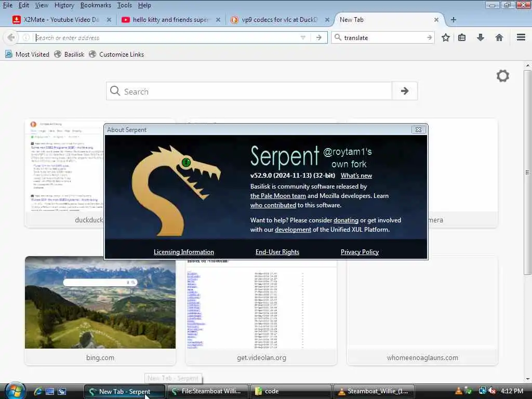Show bookmarks list icon in toolbar
This screenshot has height=399, width=532.
tap(462, 37)
